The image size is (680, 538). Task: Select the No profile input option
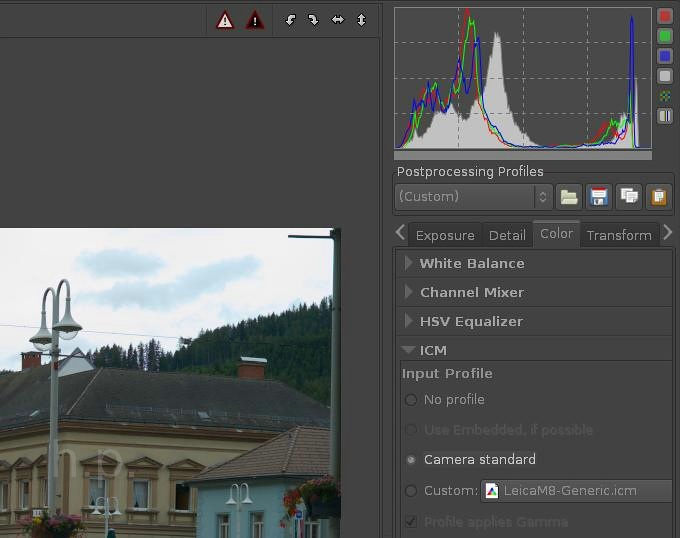coord(411,400)
